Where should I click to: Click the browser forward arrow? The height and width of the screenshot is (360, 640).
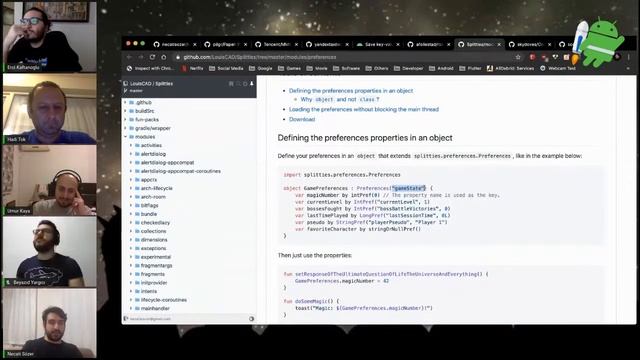[x=141, y=57]
